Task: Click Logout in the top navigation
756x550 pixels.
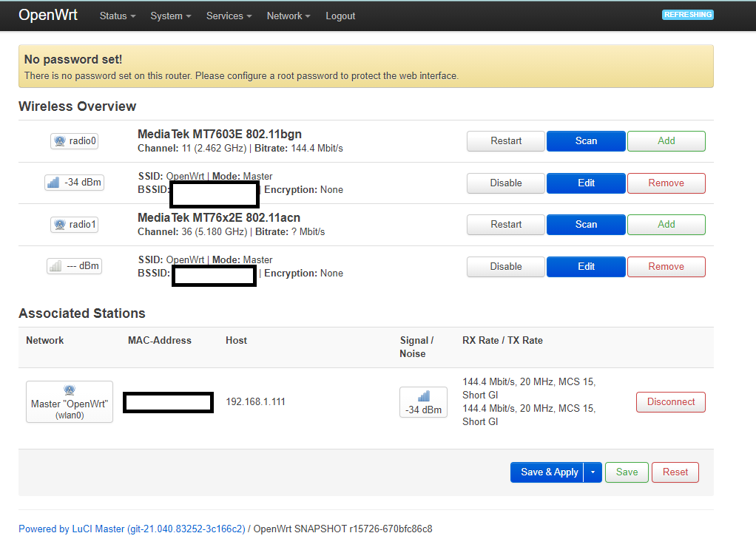Action: pos(340,16)
